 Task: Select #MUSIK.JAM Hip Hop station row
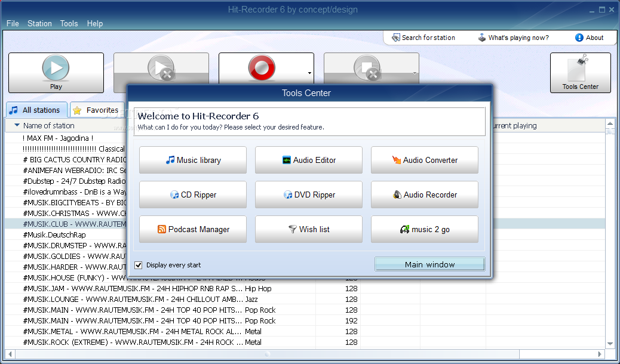(x=305, y=288)
